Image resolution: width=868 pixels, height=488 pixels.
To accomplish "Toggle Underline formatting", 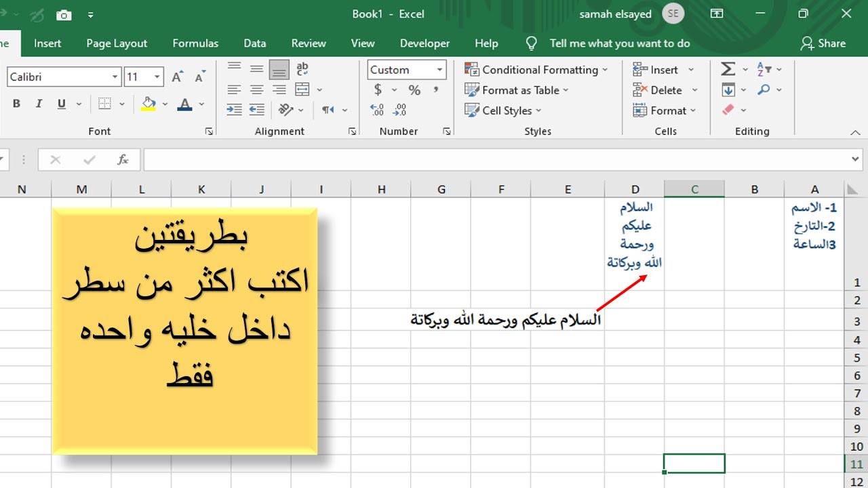I will [62, 104].
